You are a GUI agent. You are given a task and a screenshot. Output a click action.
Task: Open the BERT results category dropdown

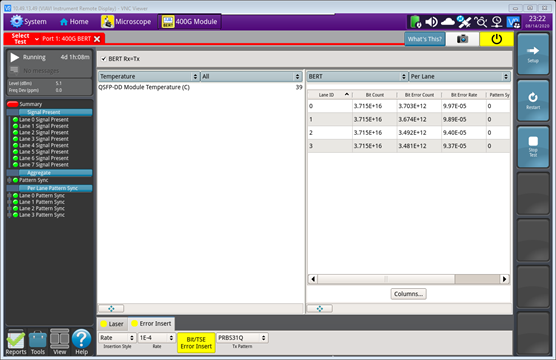click(357, 76)
